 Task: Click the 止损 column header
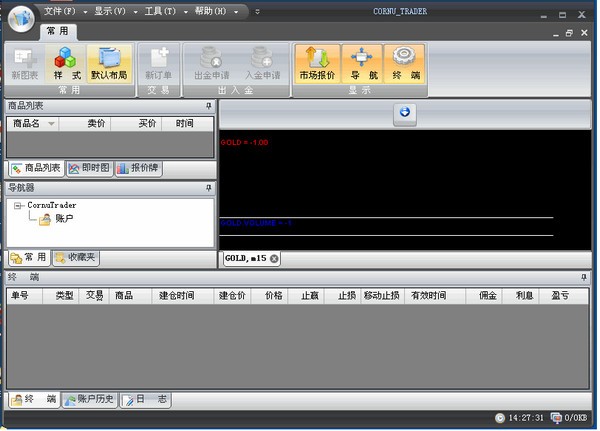343,295
